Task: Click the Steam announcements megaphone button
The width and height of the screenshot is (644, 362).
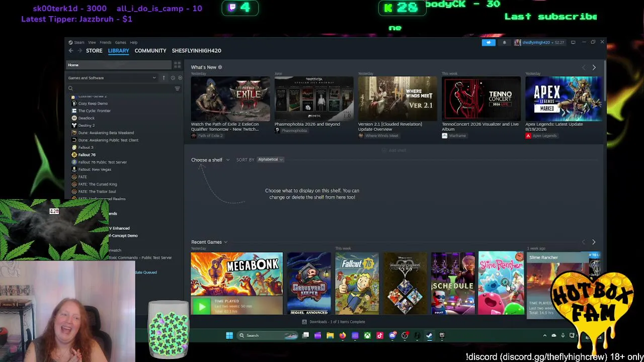Action: pos(489,43)
